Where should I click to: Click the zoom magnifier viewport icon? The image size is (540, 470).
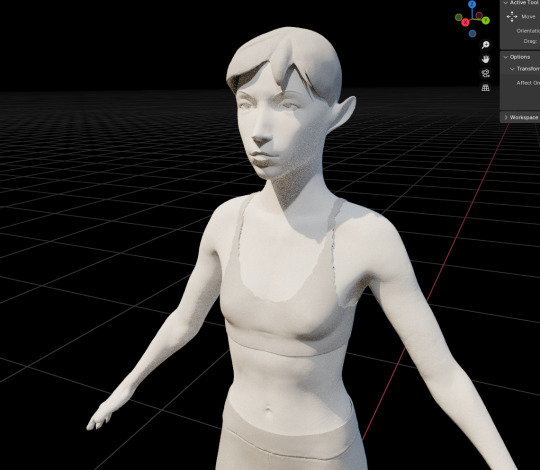pyautogui.click(x=486, y=45)
